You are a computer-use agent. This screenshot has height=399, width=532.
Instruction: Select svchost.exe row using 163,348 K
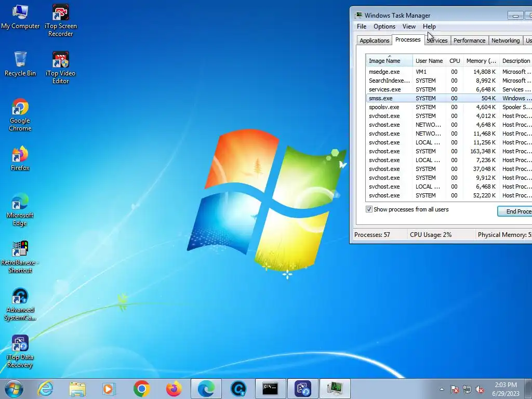click(x=449, y=151)
